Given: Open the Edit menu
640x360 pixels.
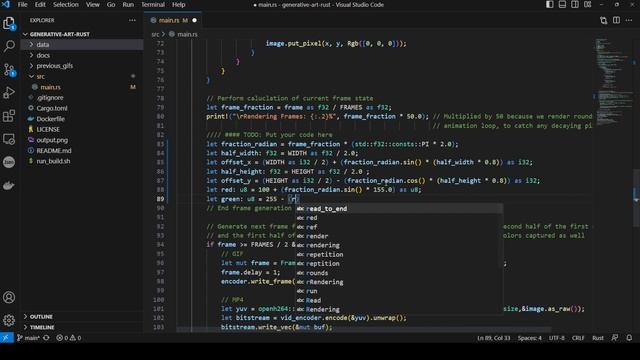Looking at the screenshot, I should pyautogui.click(x=40, y=4).
